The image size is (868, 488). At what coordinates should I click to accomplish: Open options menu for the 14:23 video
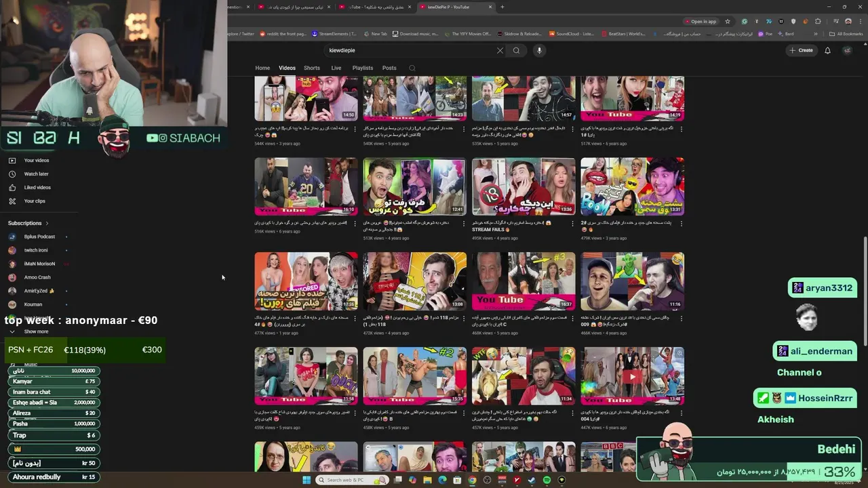[x=465, y=128]
